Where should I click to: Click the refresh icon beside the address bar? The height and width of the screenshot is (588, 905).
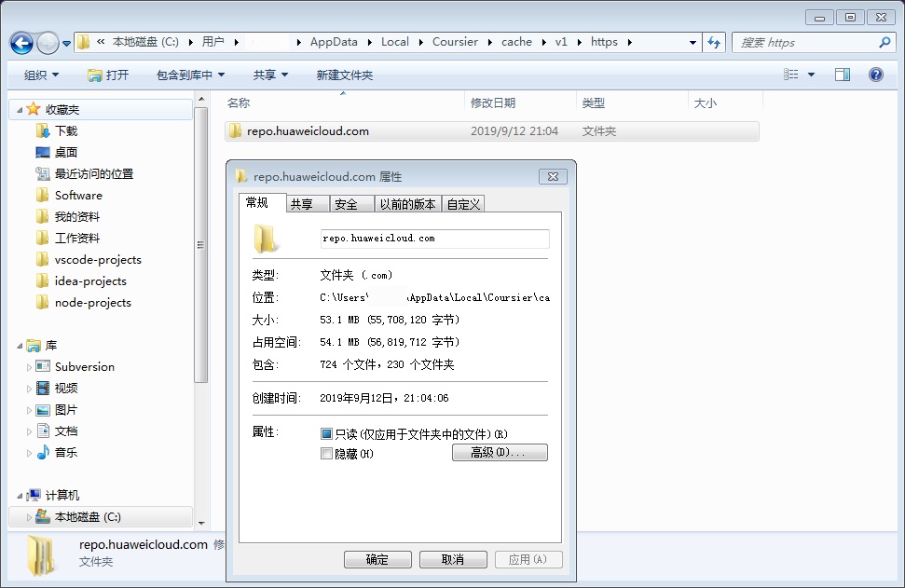(714, 42)
